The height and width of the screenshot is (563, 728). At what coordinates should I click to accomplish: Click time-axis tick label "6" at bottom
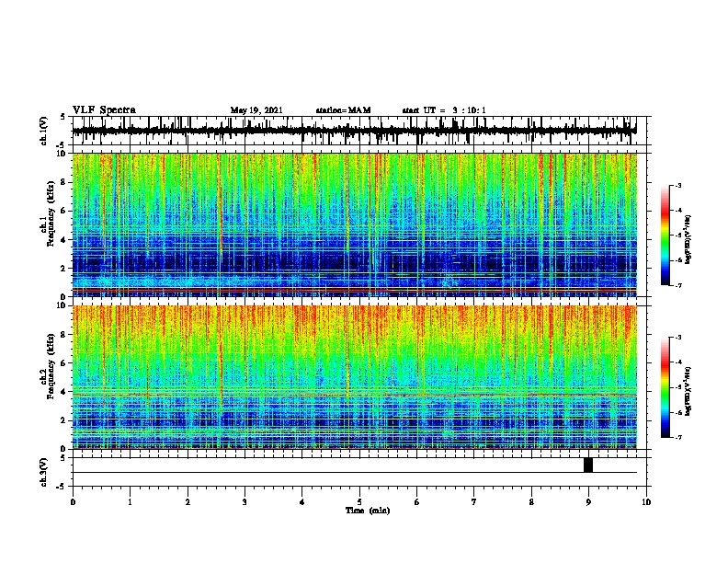click(417, 502)
